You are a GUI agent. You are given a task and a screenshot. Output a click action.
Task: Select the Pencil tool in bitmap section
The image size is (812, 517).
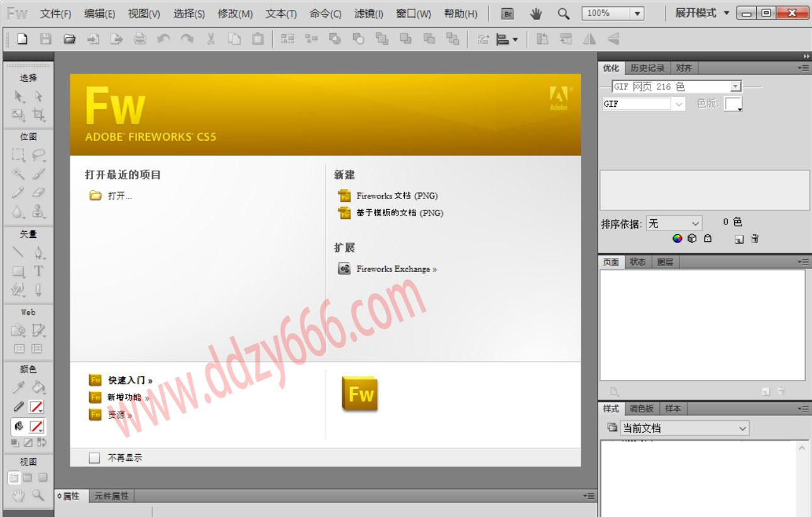pos(18,192)
